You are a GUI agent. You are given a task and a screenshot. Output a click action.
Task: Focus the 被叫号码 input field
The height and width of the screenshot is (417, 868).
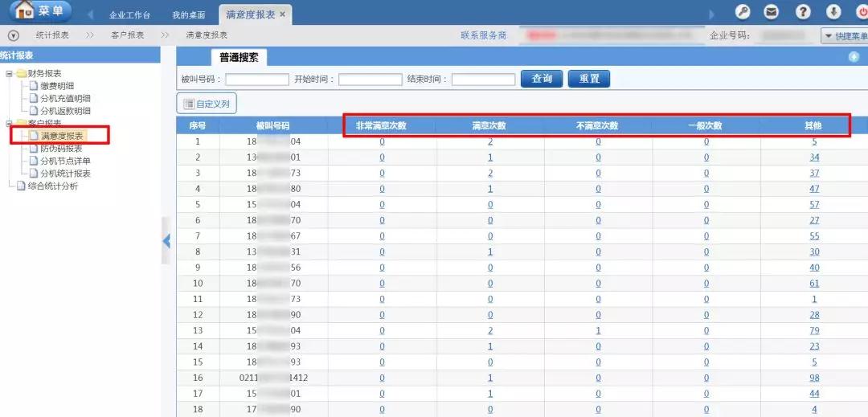257,80
